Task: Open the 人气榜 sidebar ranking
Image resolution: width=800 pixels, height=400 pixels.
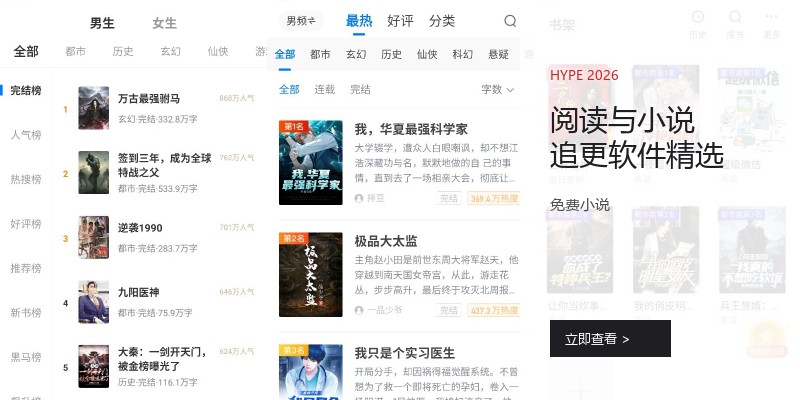Action: click(26, 135)
